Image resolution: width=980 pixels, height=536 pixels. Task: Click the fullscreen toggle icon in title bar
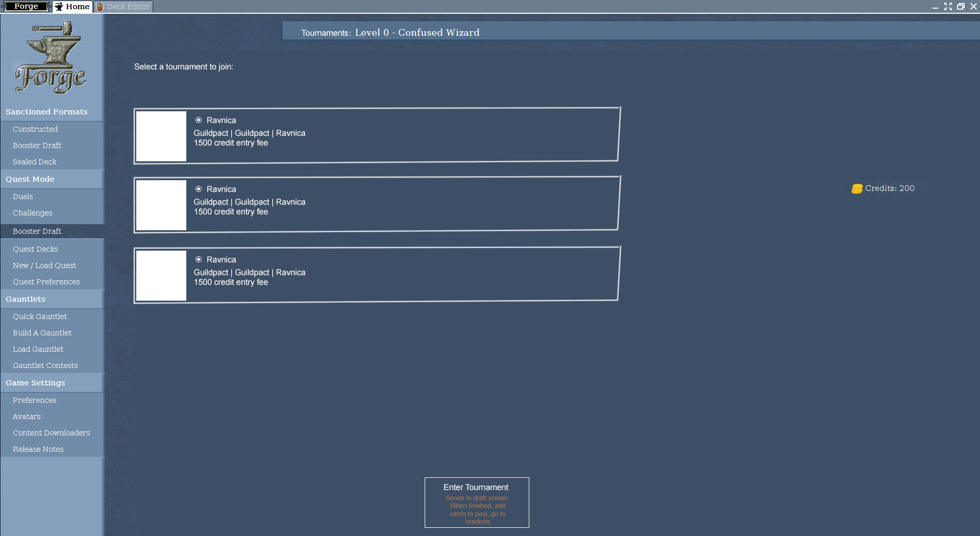(948, 7)
